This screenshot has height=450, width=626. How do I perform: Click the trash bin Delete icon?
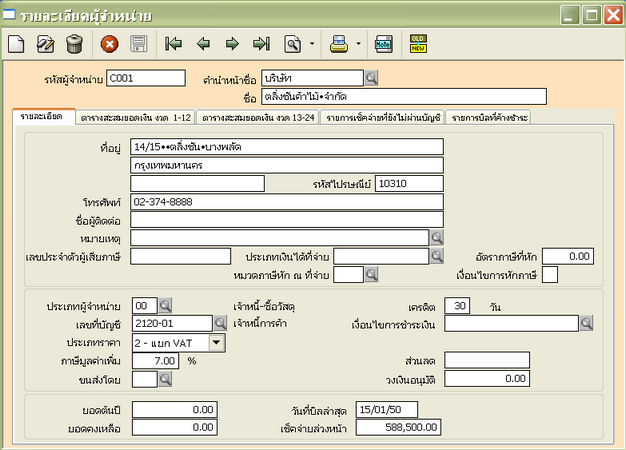click(74, 43)
